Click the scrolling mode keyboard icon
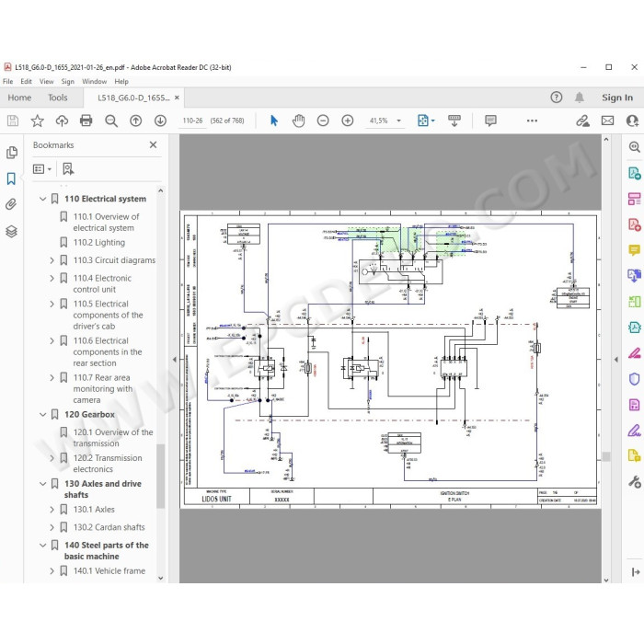The width and height of the screenshot is (644, 644). (x=454, y=121)
